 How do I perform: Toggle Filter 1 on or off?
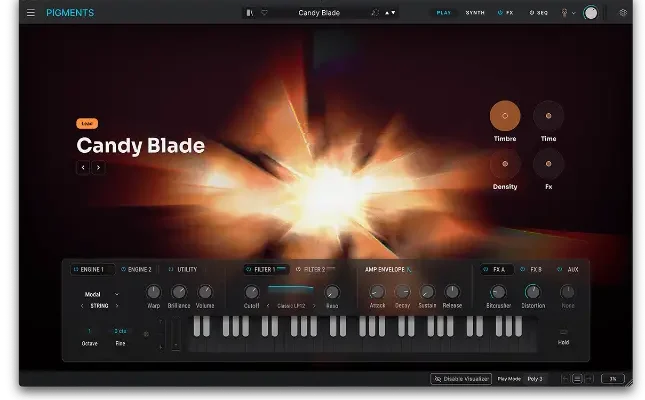click(248, 269)
